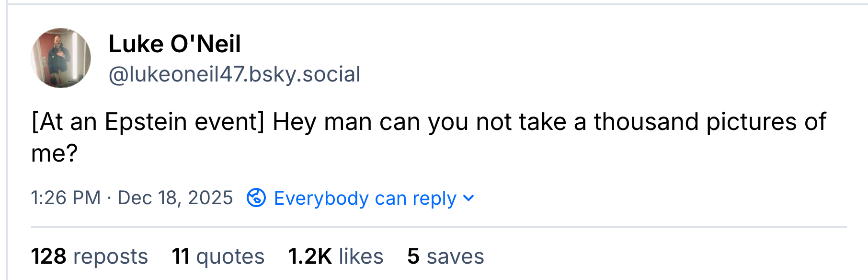
Task: Open the Luke O'Neil display name
Action: (x=174, y=44)
